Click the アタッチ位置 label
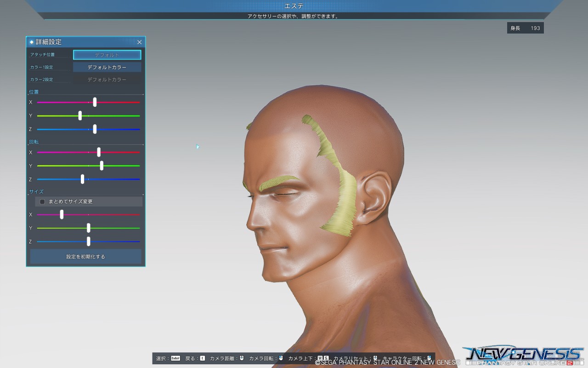Screen dimensions: 588x368 [42, 55]
